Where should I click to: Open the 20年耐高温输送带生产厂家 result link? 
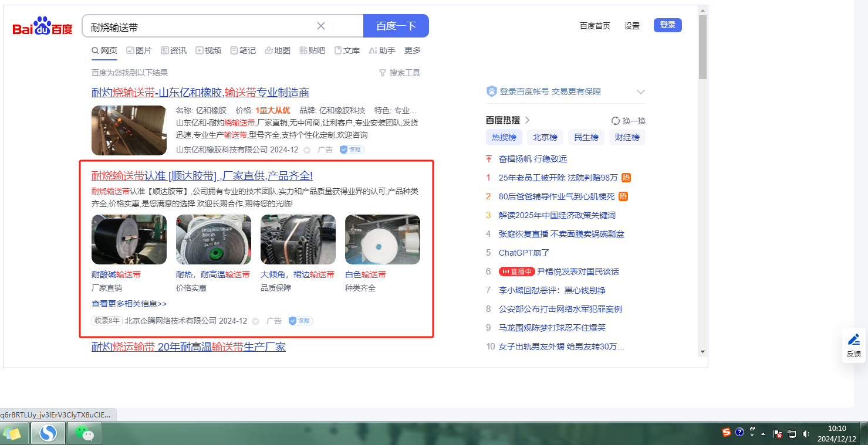coord(188,347)
